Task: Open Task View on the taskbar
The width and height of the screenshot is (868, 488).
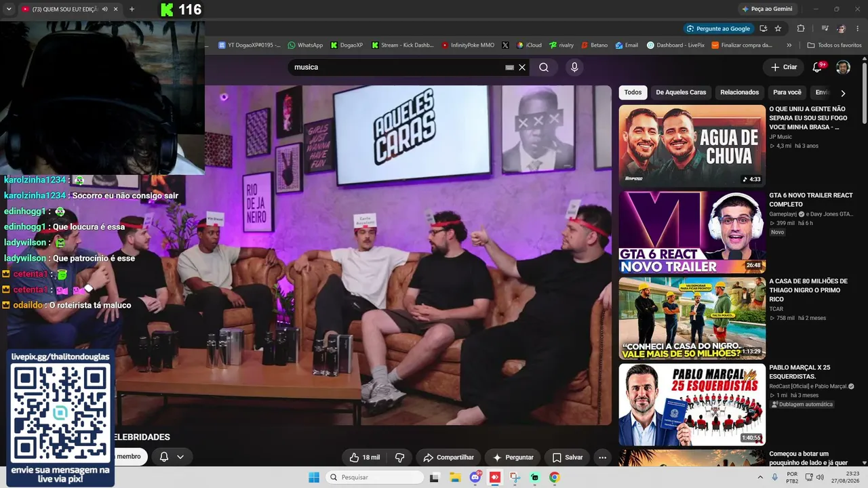Action: coord(434,477)
